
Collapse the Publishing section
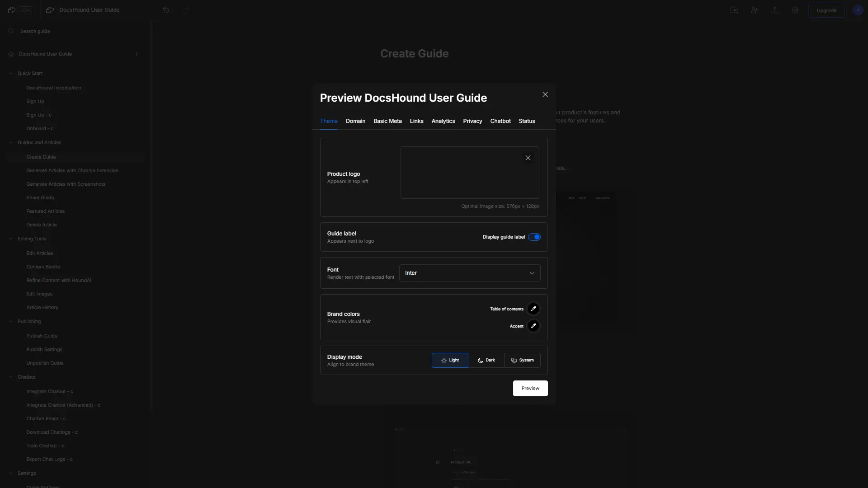pos(11,322)
